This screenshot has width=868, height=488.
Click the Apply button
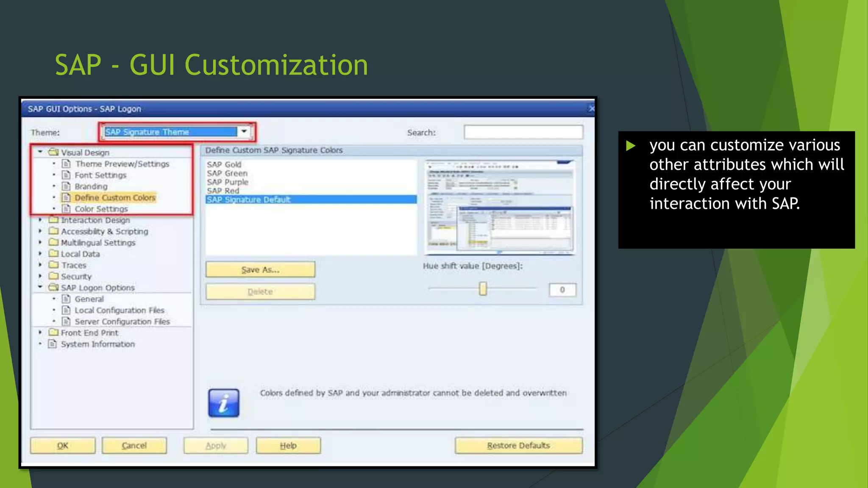tap(216, 446)
